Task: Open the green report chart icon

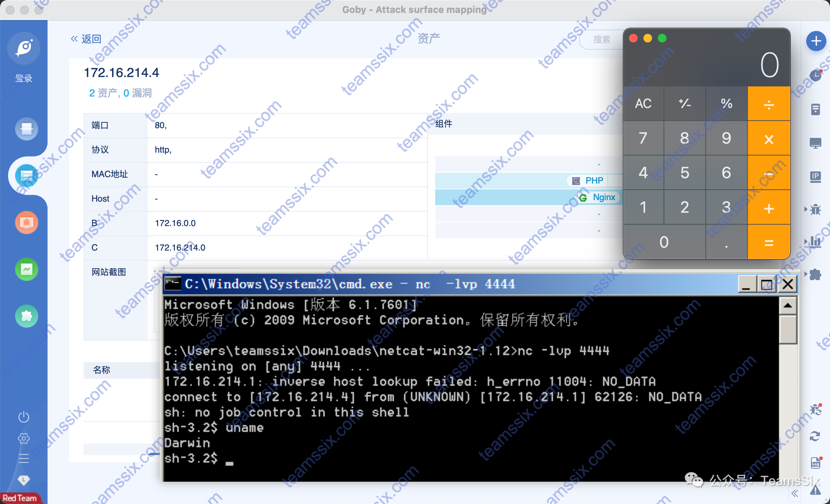Action: [26, 269]
